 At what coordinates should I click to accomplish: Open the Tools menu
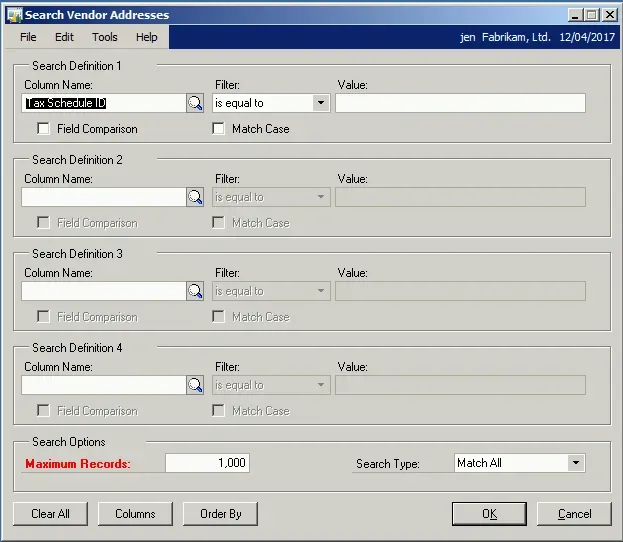(105, 37)
